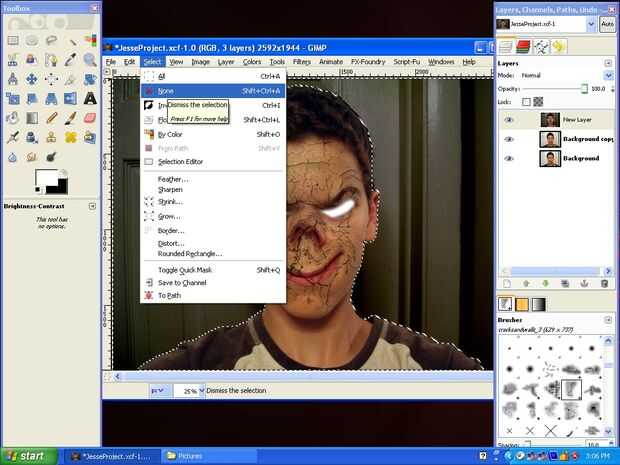Screen dimensions: 620x465
Task: Select the Perspective tool
Action: pos(51,98)
